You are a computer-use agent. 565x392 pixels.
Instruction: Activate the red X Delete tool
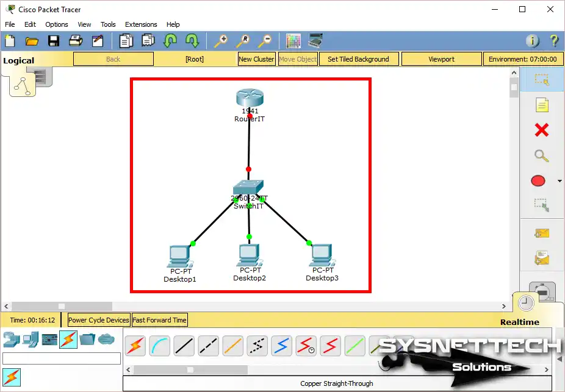pos(541,130)
